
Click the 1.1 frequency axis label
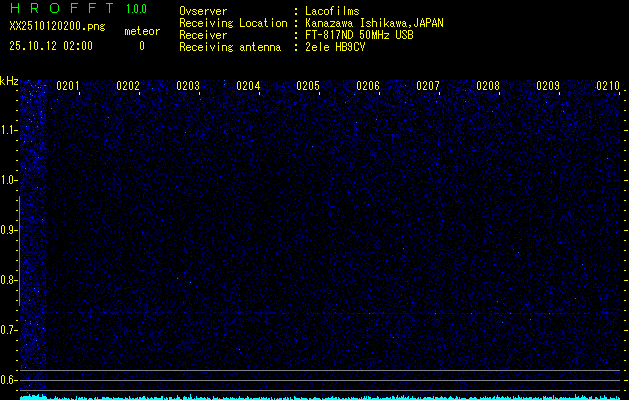coord(9,131)
